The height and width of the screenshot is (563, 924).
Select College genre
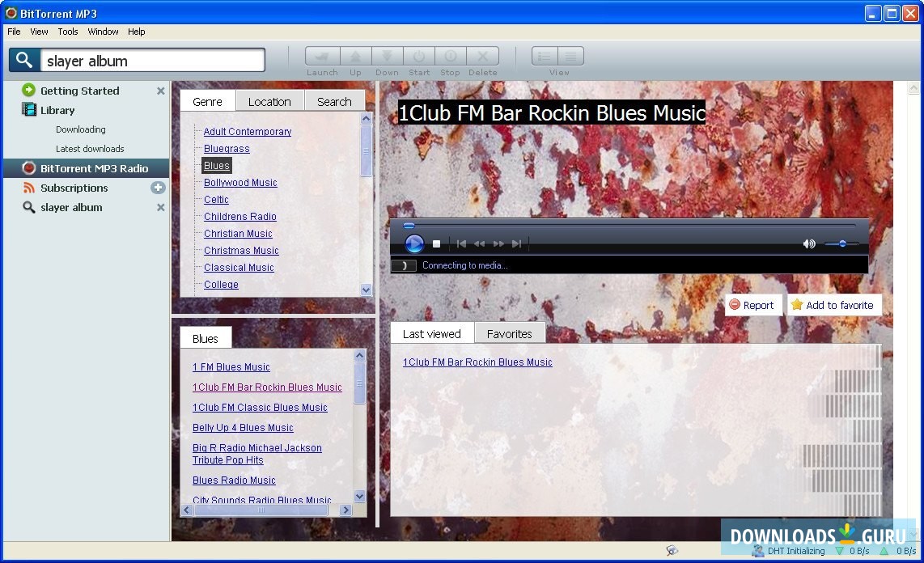[x=221, y=285]
